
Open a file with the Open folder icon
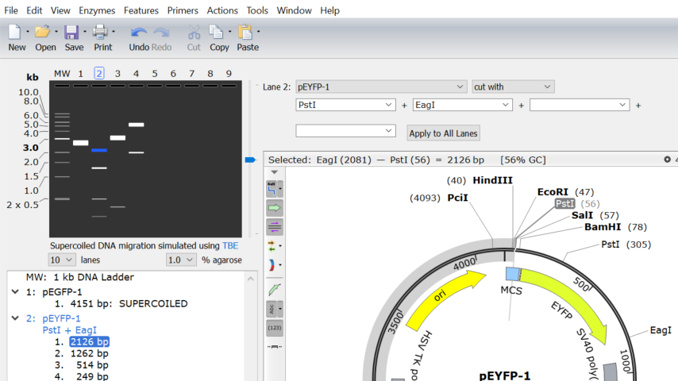coord(42,32)
